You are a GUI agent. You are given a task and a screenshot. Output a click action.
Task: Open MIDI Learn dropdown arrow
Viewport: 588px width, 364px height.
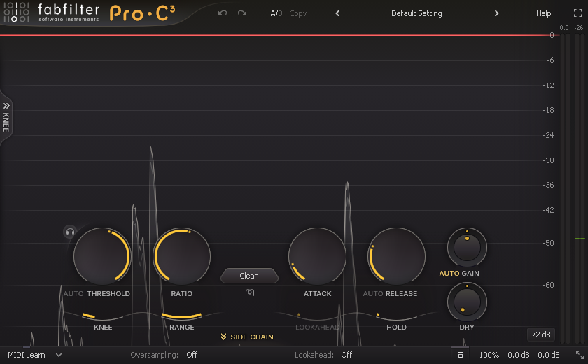coord(59,355)
